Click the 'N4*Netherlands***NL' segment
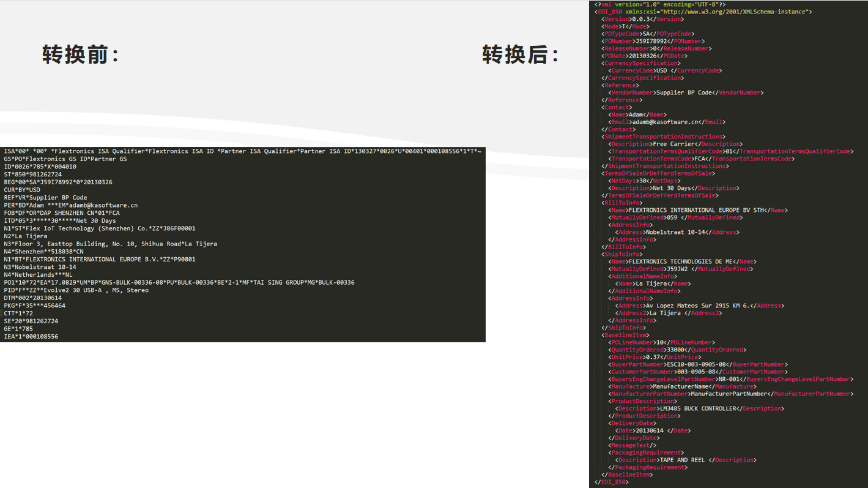 click(x=38, y=275)
